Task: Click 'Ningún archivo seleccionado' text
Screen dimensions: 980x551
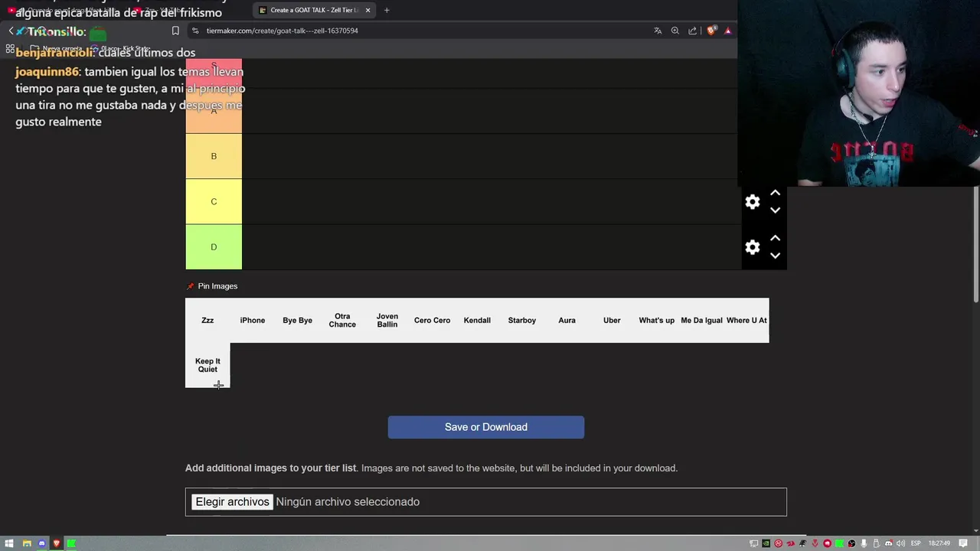Action: pyautogui.click(x=348, y=502)
